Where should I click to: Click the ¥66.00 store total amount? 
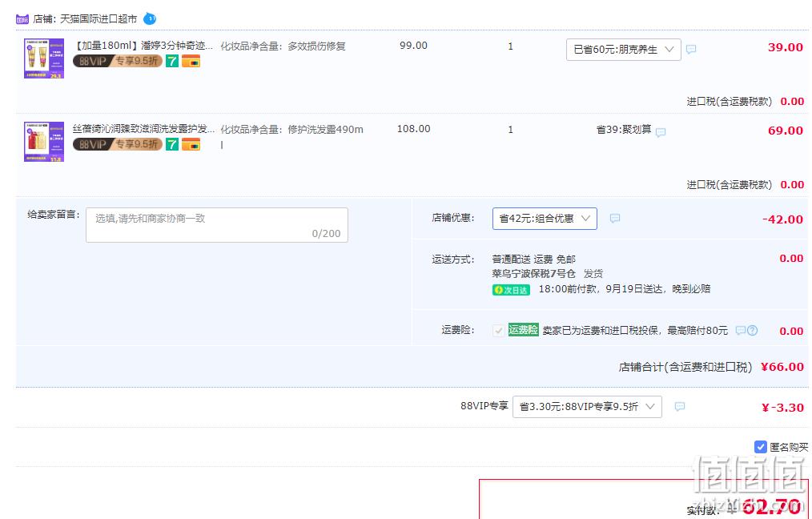pyautogui.click(x=782, y=367)
